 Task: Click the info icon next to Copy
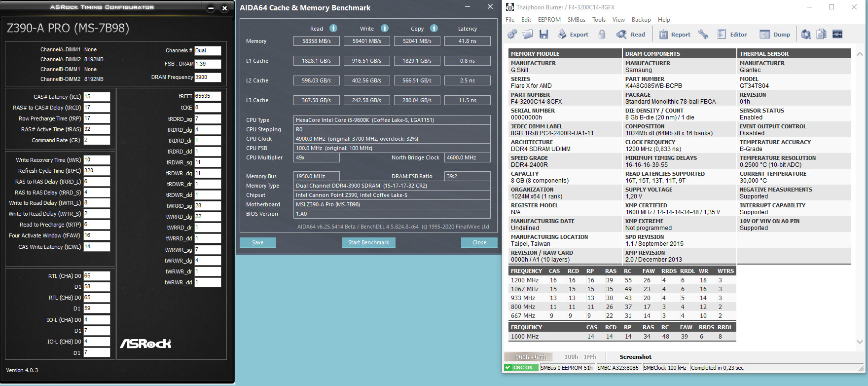(434, 28)
